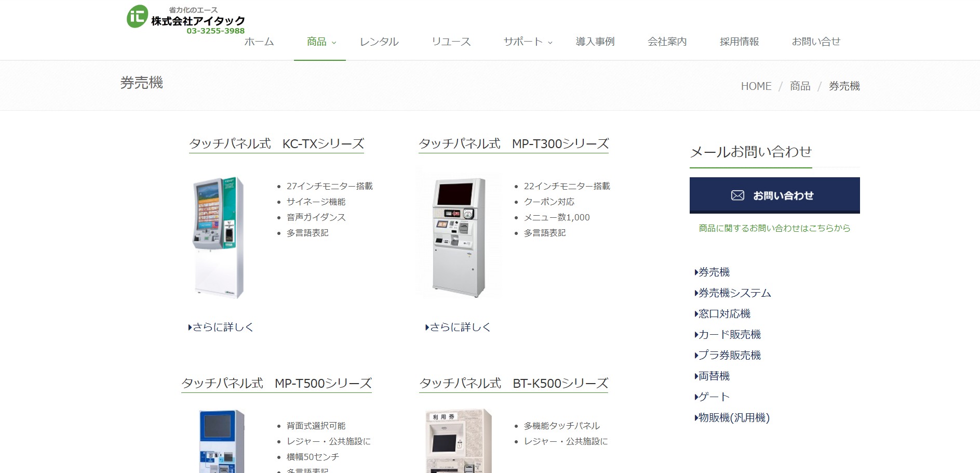
Task: Click MP-T300 ticket machine image
Action: [x=459, y=237]
